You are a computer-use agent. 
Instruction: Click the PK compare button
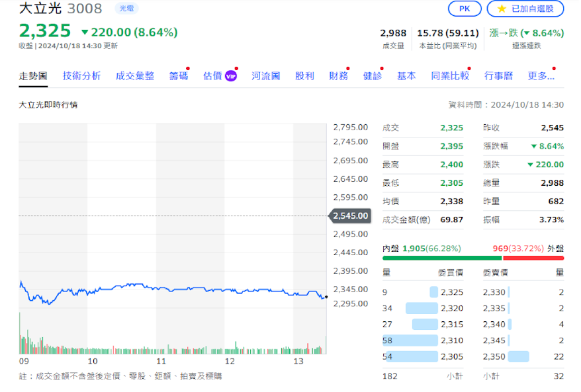[x=465, y=9]
